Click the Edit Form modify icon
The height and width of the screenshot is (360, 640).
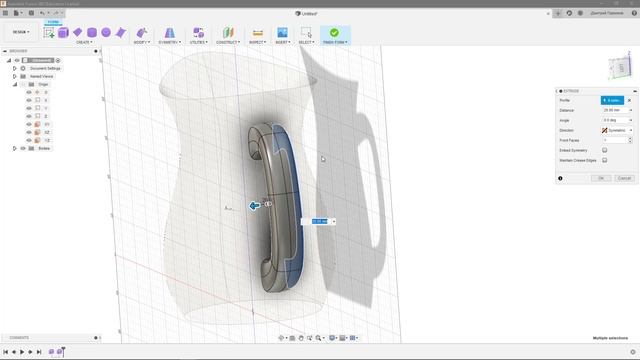coord(142,32)
